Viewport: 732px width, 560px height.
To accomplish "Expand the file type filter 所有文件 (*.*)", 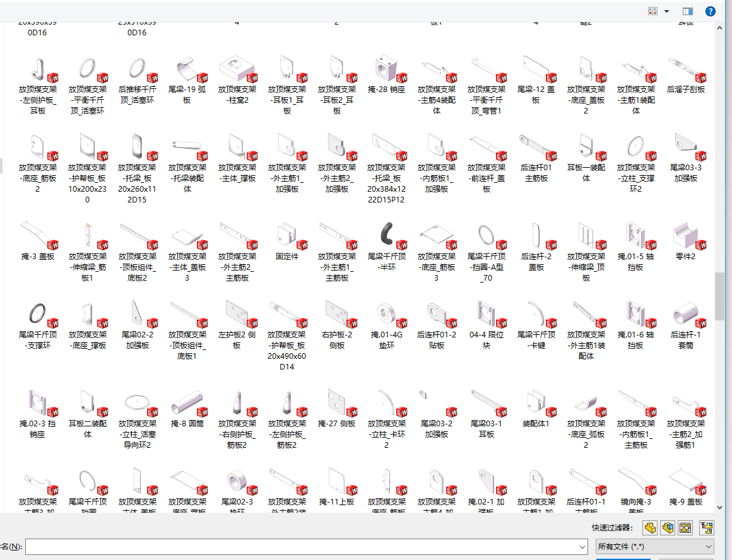I will [655, 547].
